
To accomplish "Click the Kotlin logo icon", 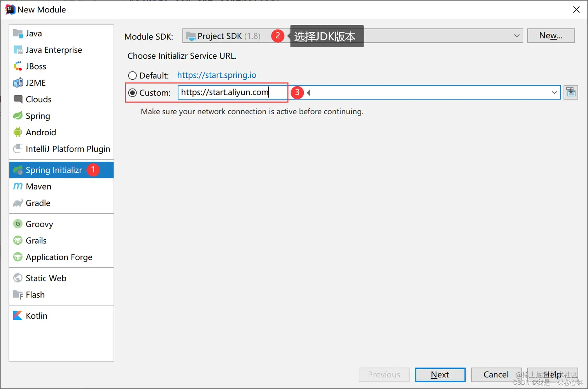I will click(x=18, y=316).
